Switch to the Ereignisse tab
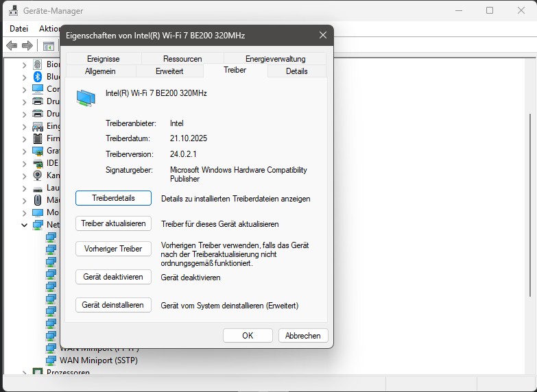 104,58
